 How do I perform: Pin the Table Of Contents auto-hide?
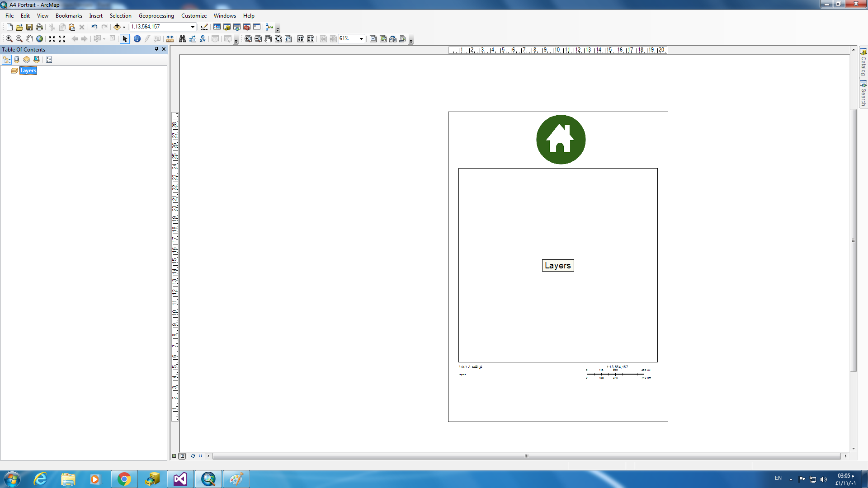click(x=156, y=49)
